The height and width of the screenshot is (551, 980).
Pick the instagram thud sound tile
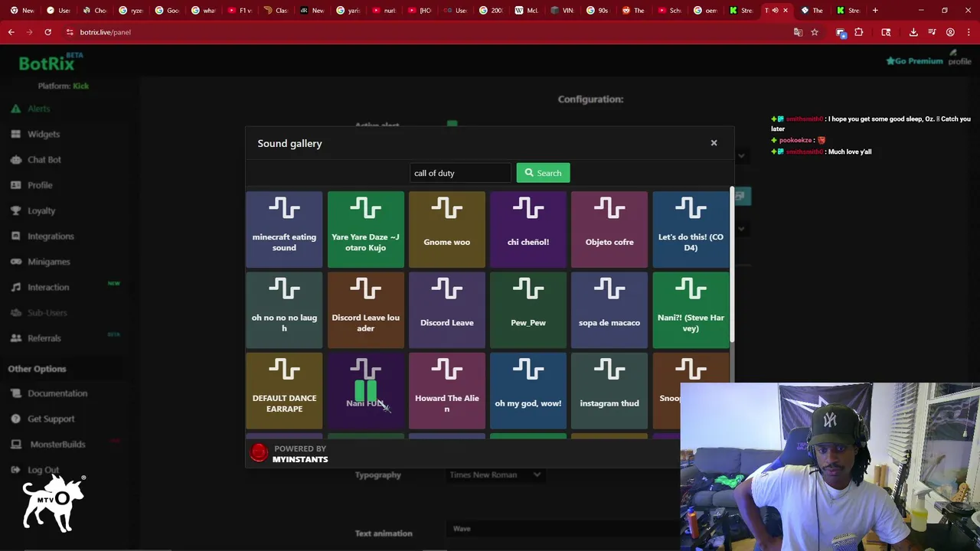tap(609, 390)
